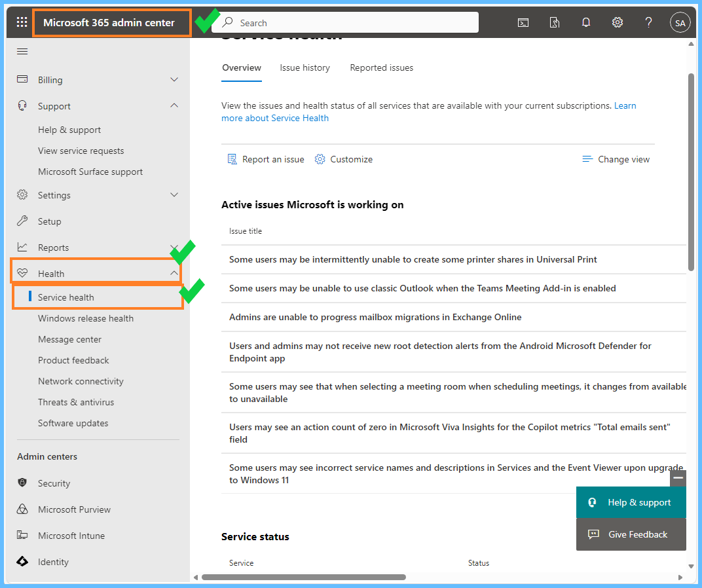Click the scroll down arrow
Screen dimensions: 702x588
point(691,566)
